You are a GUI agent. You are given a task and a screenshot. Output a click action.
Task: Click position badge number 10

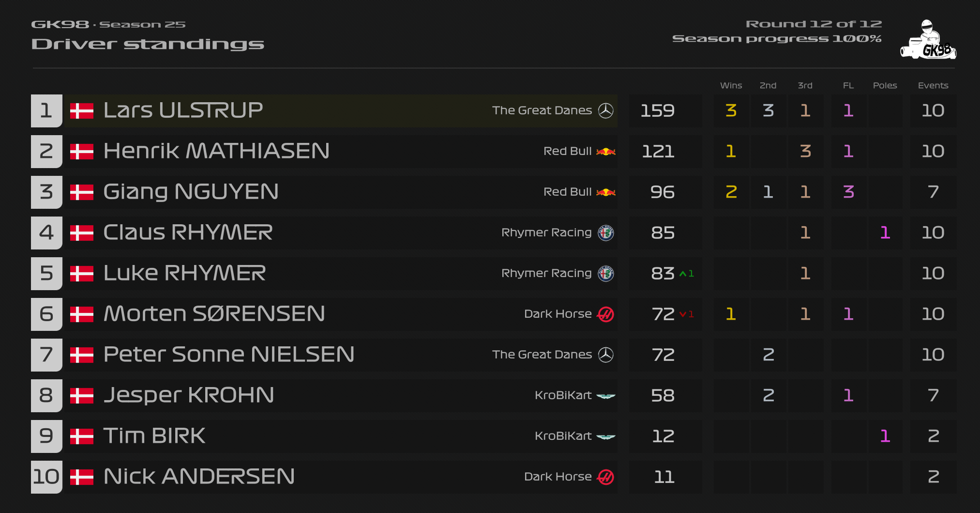point(46,477)
